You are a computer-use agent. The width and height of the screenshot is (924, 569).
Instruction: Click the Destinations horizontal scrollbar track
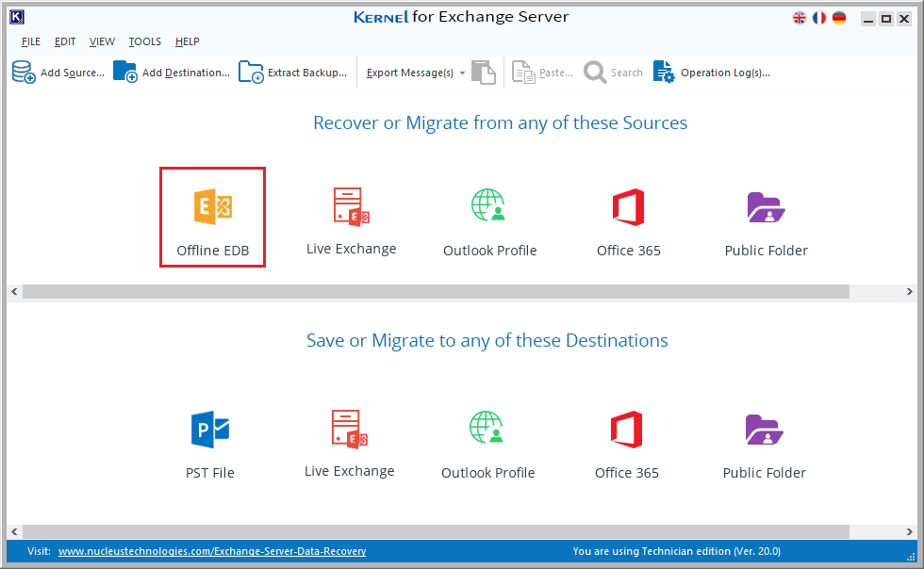tap(436, 532)
